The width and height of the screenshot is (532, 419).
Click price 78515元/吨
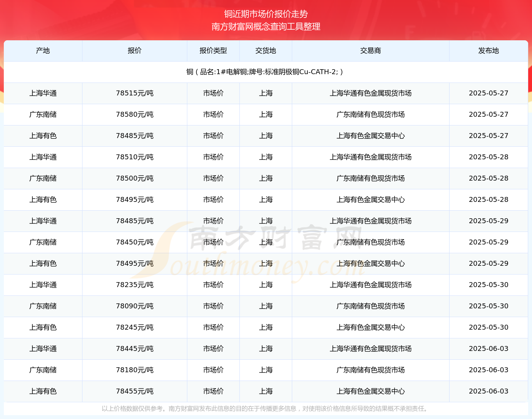[135, 93]
